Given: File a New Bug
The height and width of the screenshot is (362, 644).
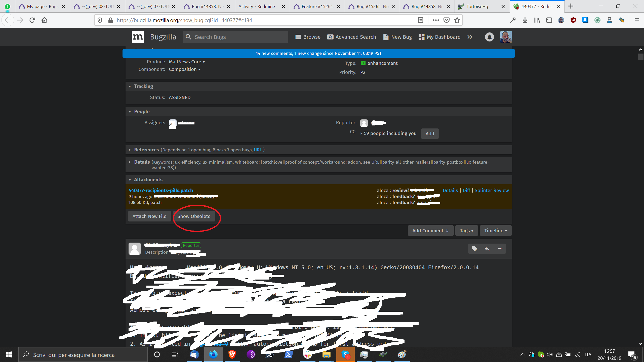Looking at the screenshot, I should coord(397,37).
